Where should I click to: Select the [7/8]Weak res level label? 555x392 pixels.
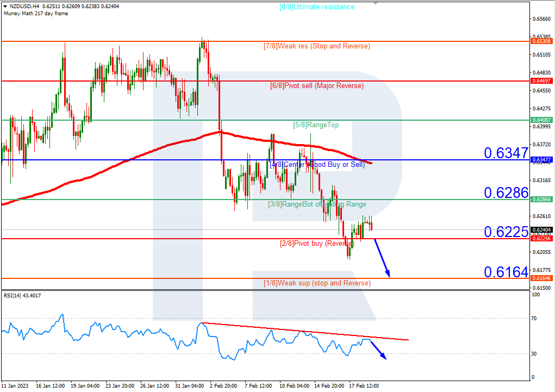[316, 46]
